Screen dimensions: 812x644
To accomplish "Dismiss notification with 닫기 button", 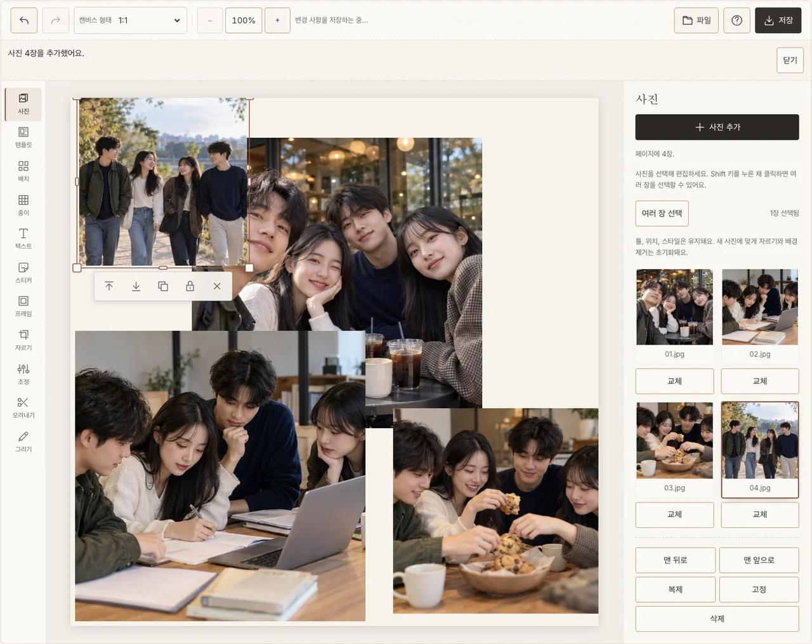I will [790, 60].
